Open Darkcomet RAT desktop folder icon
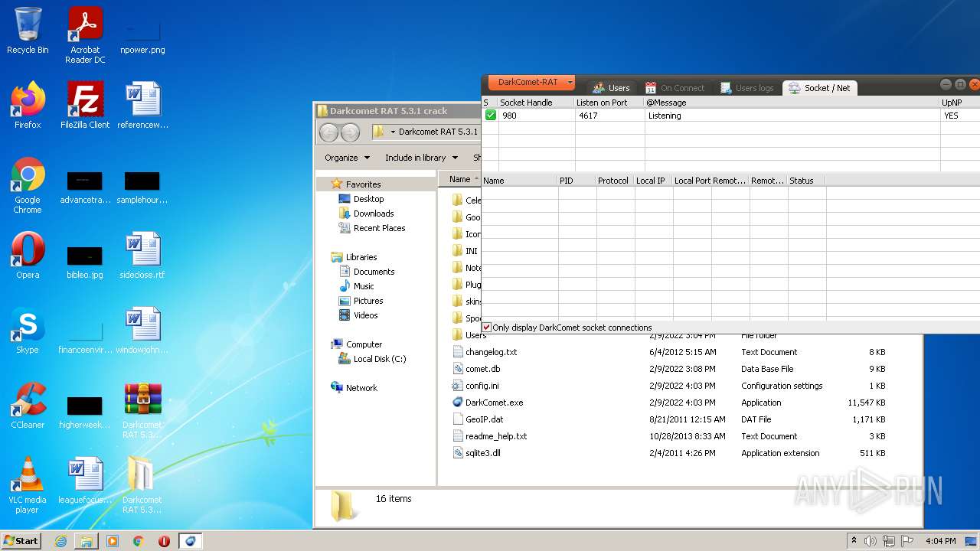This screenshot has width=980, height=551. tap(142, 485)
